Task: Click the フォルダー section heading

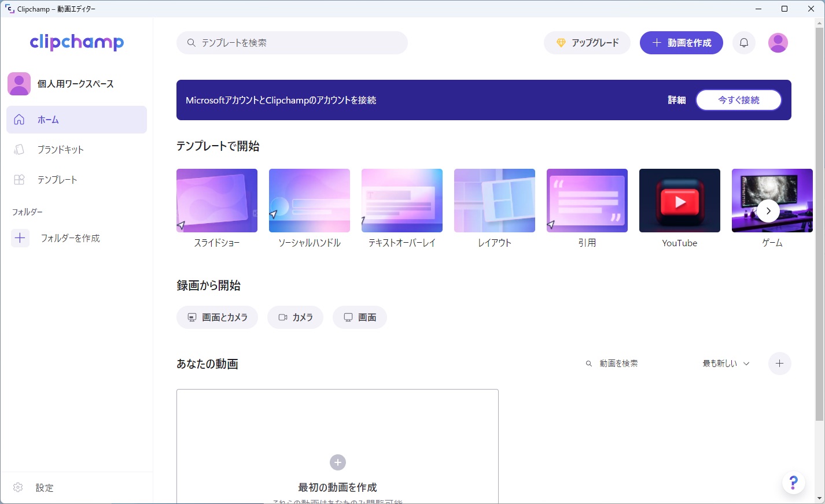Action: pos(27,212)
